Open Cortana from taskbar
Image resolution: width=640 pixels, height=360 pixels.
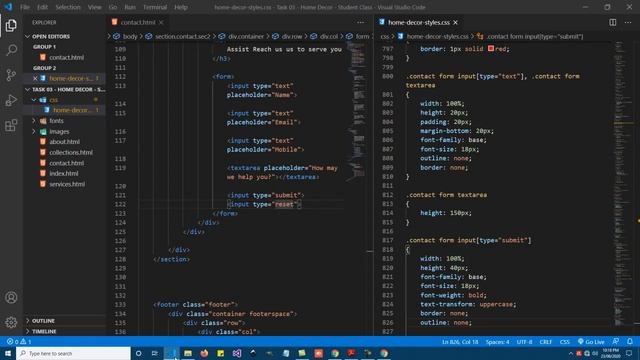[x=138, y=353]
